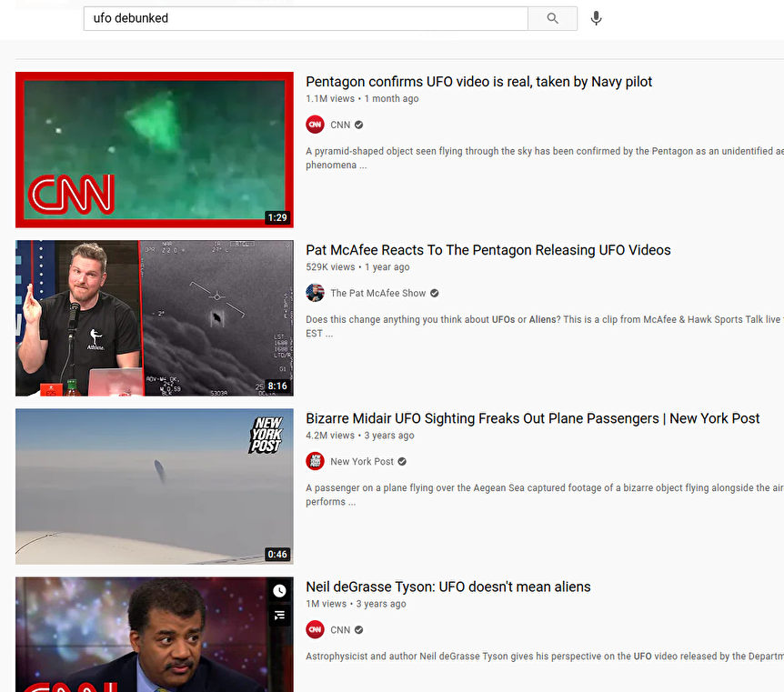Open 'Bizarre Midair UFO Sighting' video title
784x692 pixels.
[x=532, y=418]
